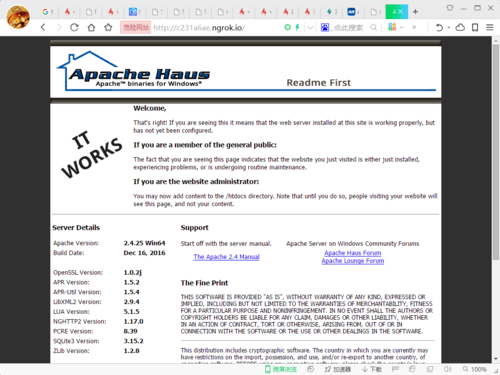Click the clock history icon in status bar
Image resolution: width=500 pixels, height=375 pixels.
click(310, 369)
